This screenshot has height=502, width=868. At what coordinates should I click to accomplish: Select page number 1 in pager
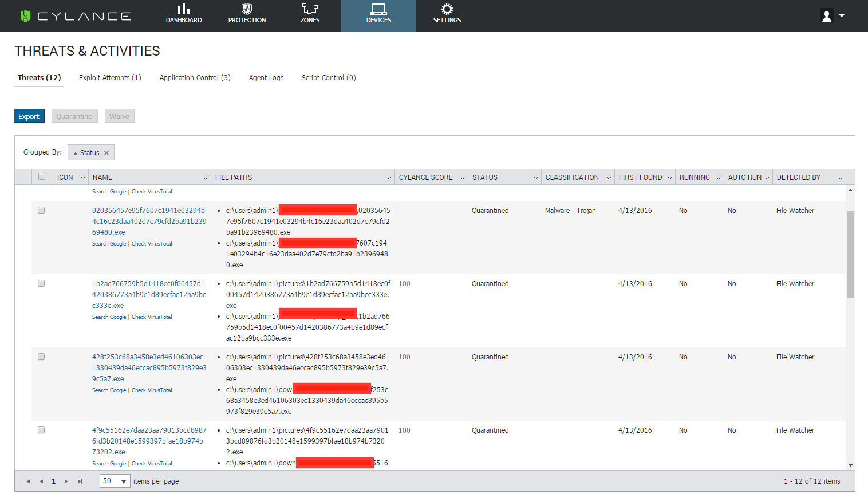[x=54, y=481]
